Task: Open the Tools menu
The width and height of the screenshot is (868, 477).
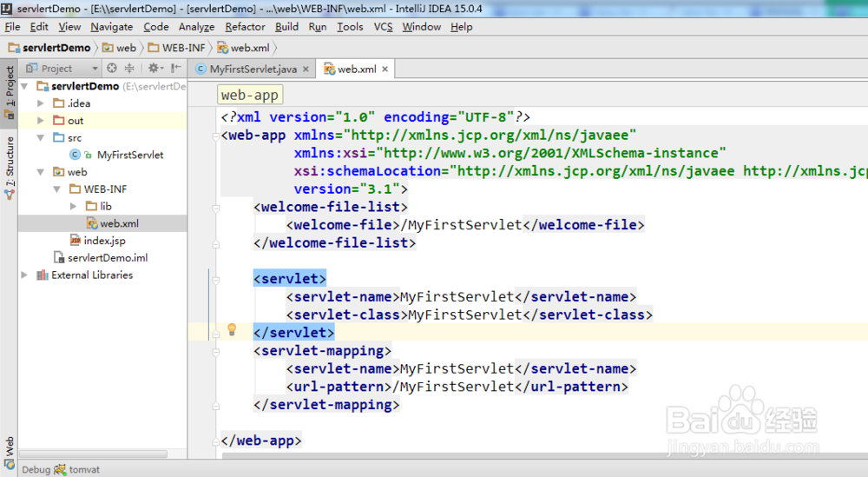Action: pos(350,27)
